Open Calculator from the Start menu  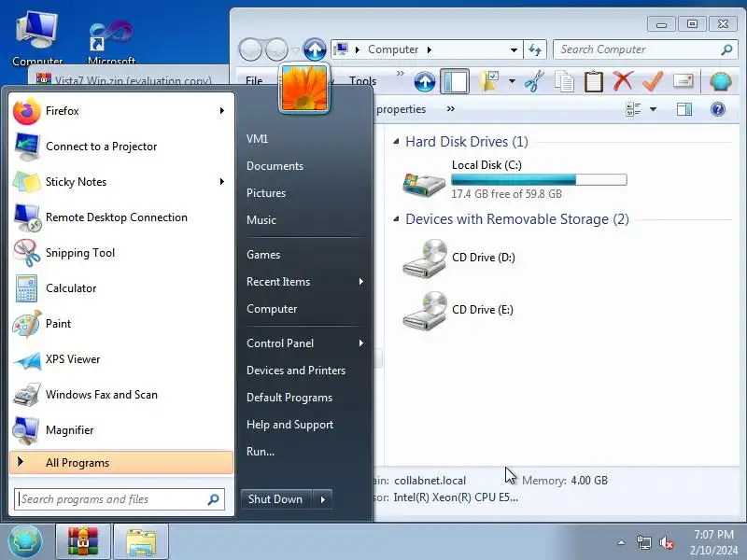click(x=121, y=288)
